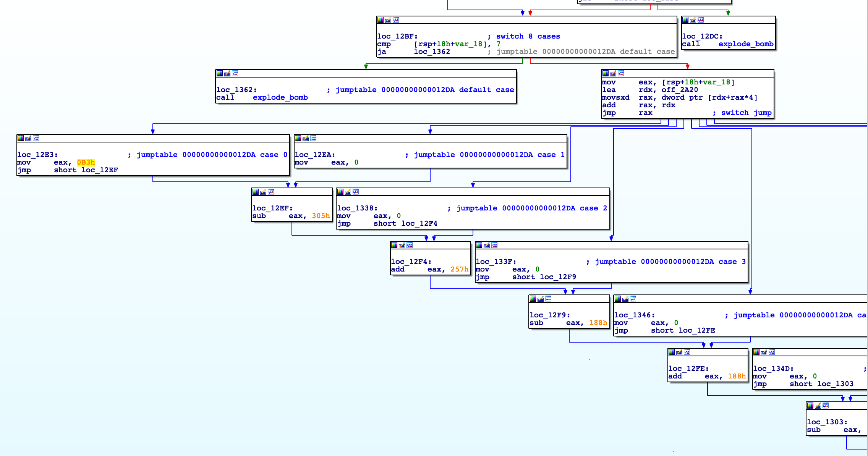The width and height of the screenshot is (868, 456).
Task: Click the group nodes icon on loc_1338 block
Action: click(356, 192)
